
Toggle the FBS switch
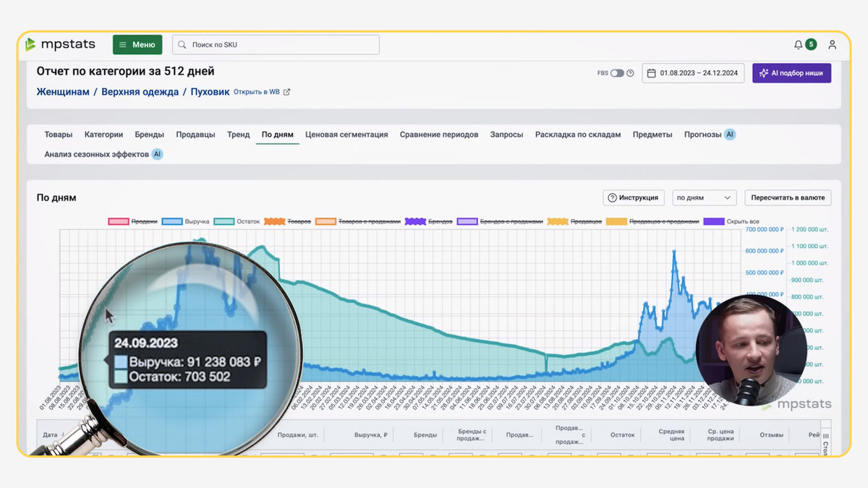(617, 73)
